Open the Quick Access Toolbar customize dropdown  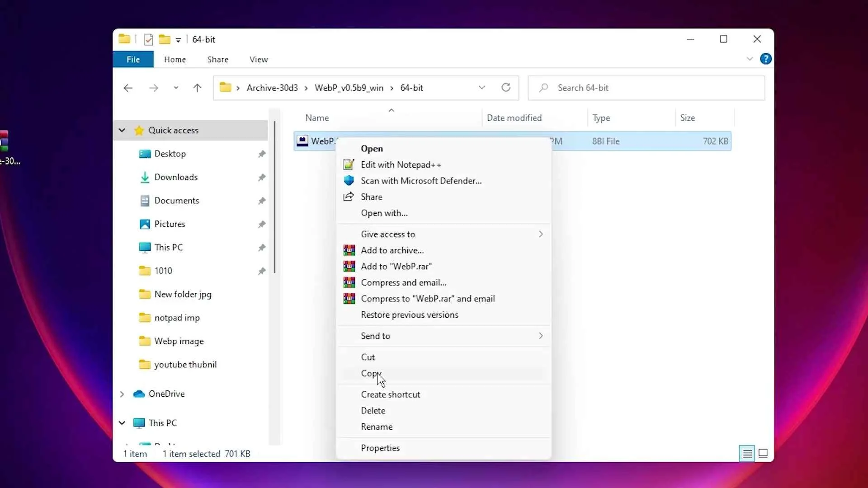[x=178, y=40]
